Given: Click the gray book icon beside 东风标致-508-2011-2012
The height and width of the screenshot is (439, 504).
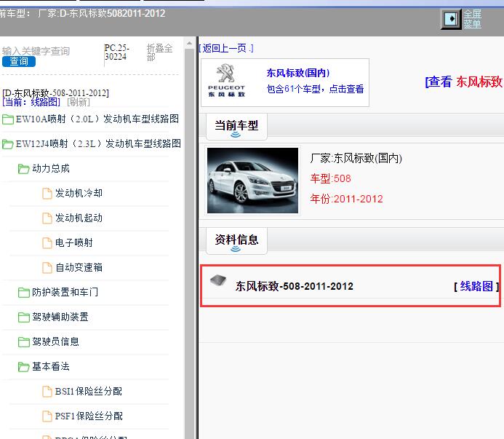Looking at the screenshot, I should coord(218,280).
